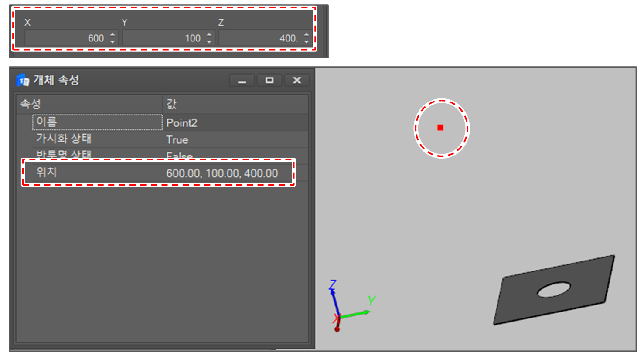The image size is (644, 359).
Task: Toggle the 가시화 상태 True value
Action: pyautogui.click(x=177, y=140)
